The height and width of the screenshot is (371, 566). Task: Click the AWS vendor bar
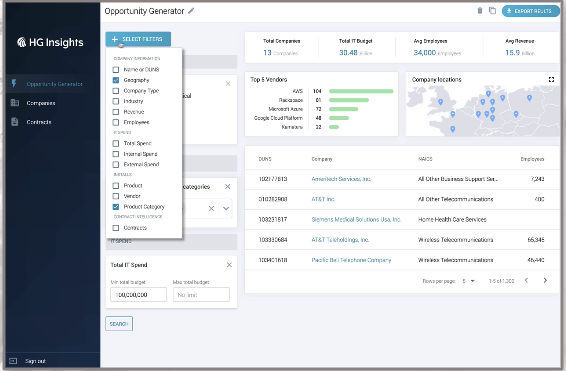pos(361,91)
